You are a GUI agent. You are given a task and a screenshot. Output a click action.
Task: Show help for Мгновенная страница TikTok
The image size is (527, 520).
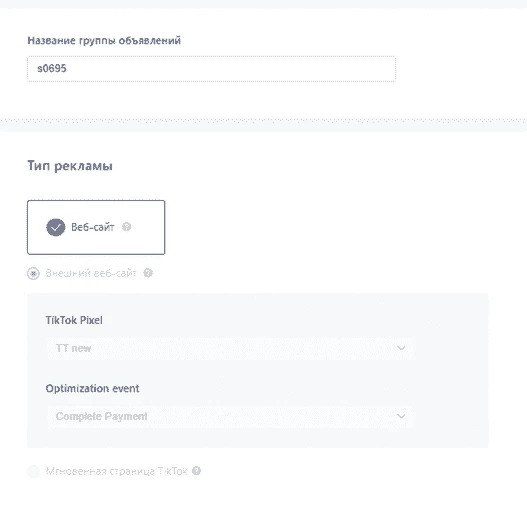tap(196, 471)
